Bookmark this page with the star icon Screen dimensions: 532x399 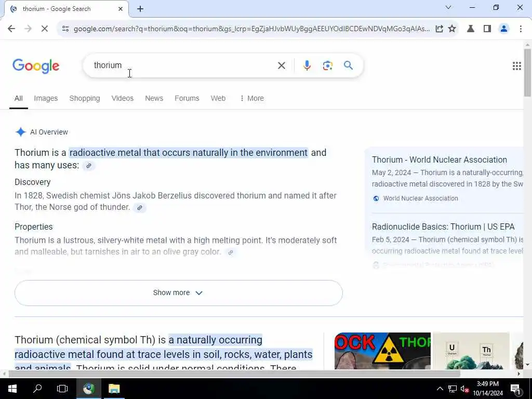point(452,29)
